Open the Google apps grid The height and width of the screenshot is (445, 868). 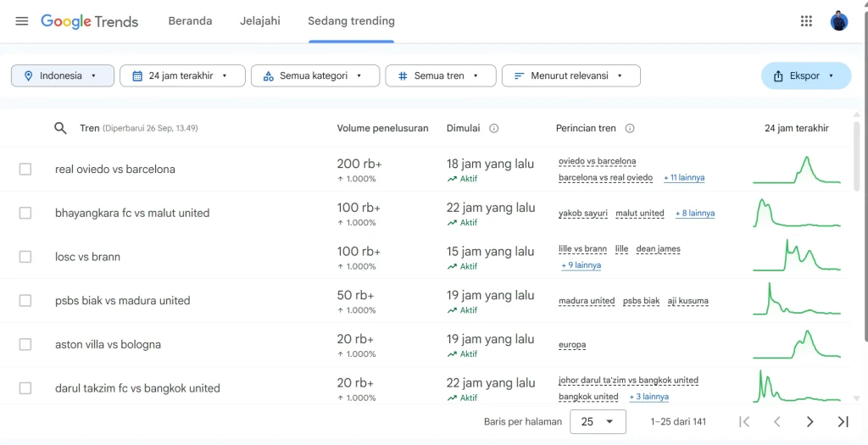807,21
